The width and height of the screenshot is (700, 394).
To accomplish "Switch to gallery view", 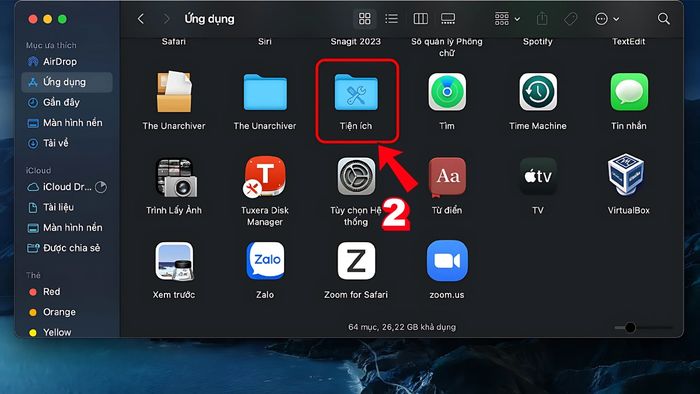I will pos(448,19).
